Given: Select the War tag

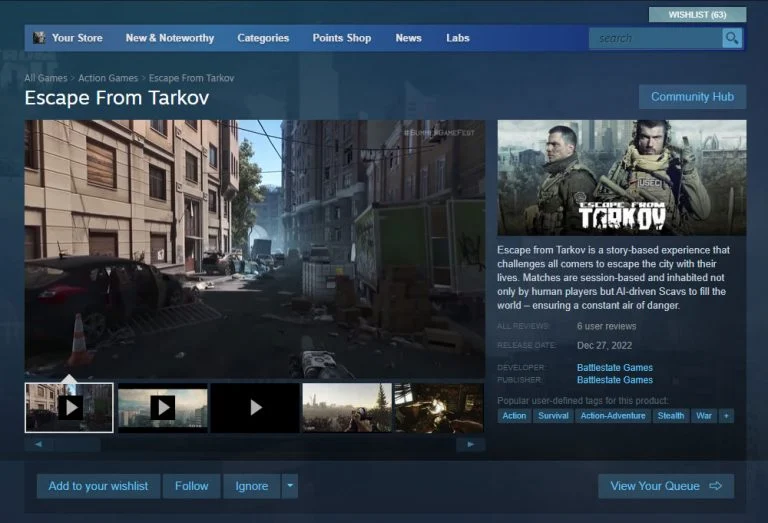Looking at the screenshot, I should pos(704,416).
